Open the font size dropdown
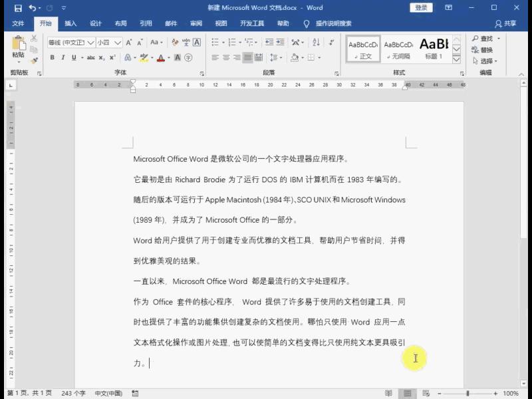Image resolution: width=532 pixels, height=399 pixels. (x=116, y=44)
